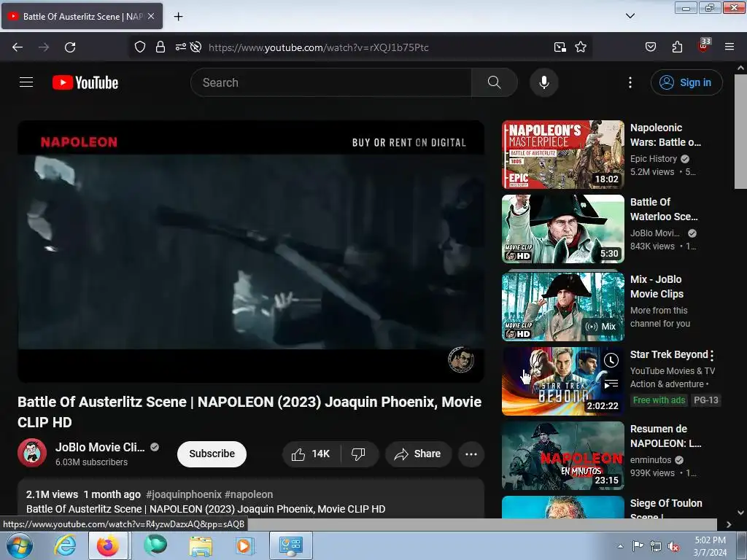747x560 pixels.
Task: Show hidden tray icons arrow
Action: [620, 546]
